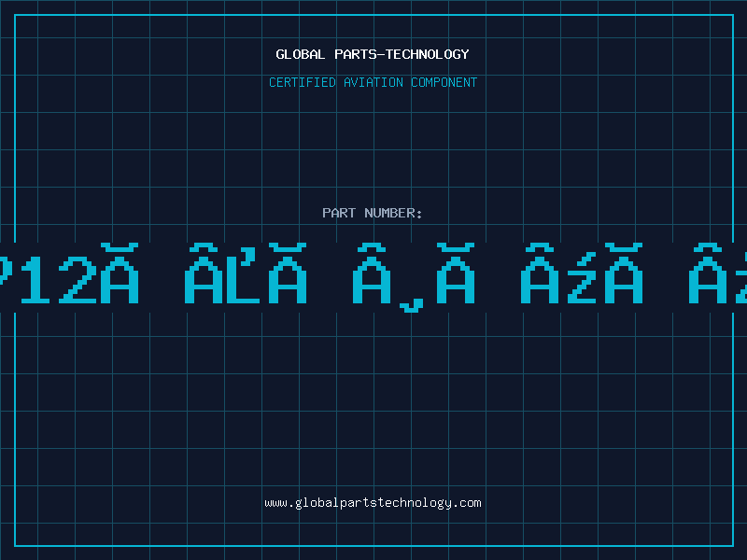Click the GLOBAL PARTS-TECHNOLOGY heading

373,54
